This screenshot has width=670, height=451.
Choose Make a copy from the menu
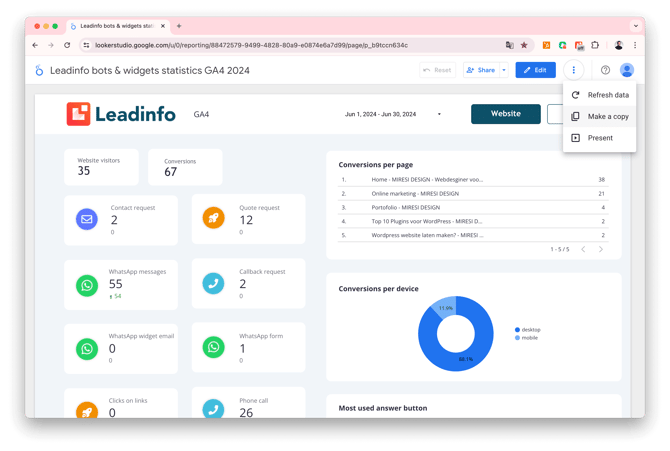coord(599,116)
